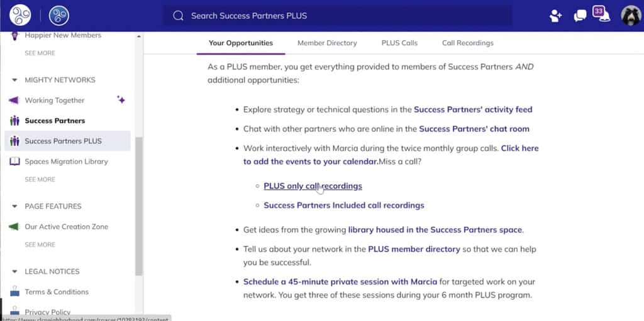This screenshot has height=321, width=644.
Task: Collapse the LEGAL NOTICES section
Action: [14, 271]
